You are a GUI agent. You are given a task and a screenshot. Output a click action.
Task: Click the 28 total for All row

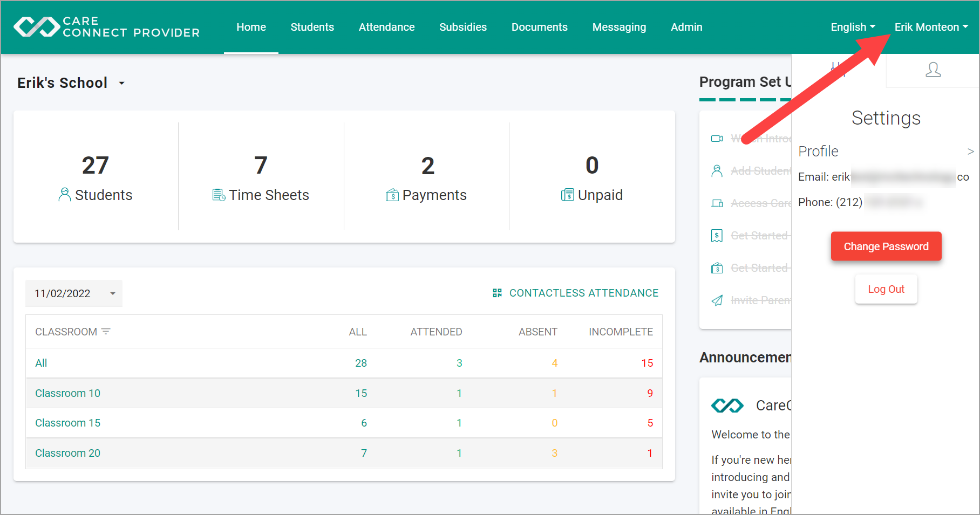pyautogui.click(x=361, y=363)
